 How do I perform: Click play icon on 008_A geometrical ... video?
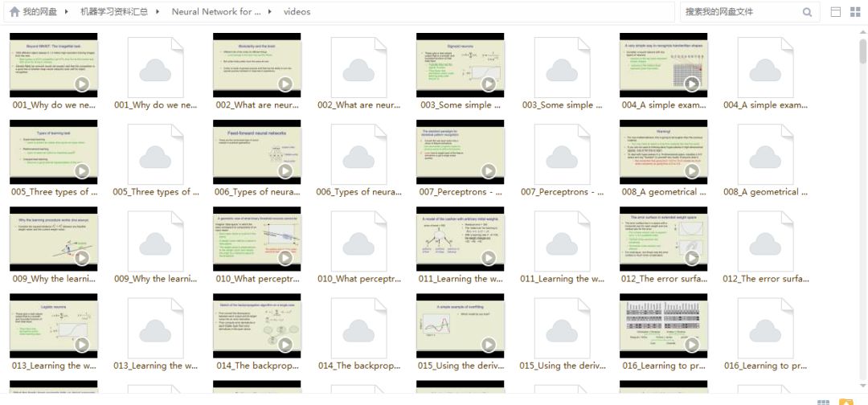point(691,171)
